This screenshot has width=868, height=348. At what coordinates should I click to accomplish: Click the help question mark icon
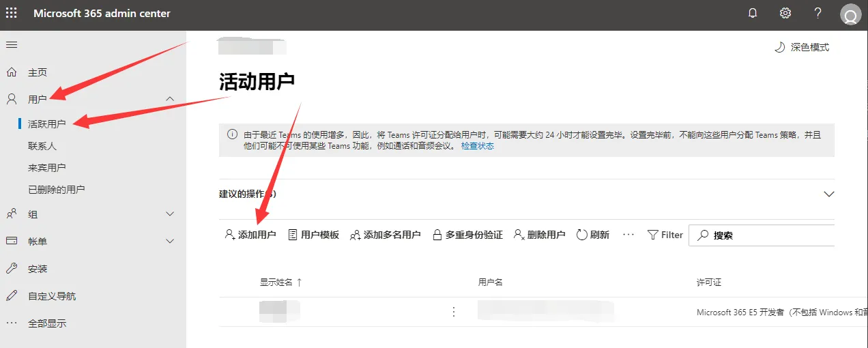(x=818, y=13)
